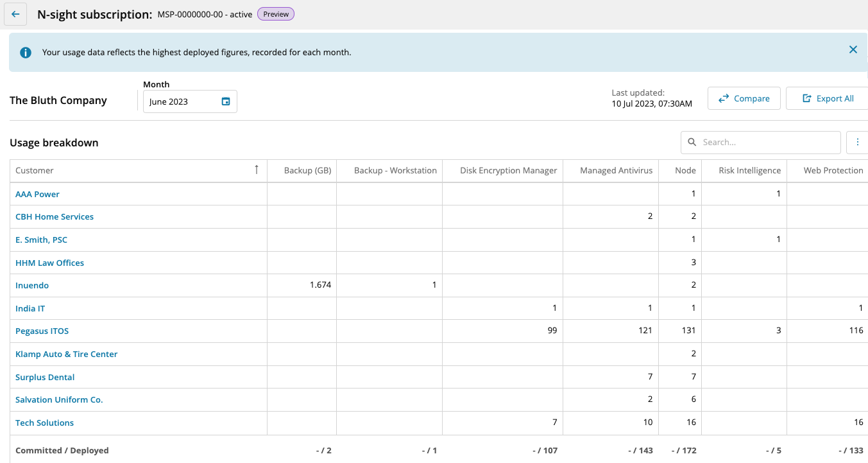Screen dimensions: 868x463
Task: Click the Managed Antivirus column header
Action: point(616,171)
